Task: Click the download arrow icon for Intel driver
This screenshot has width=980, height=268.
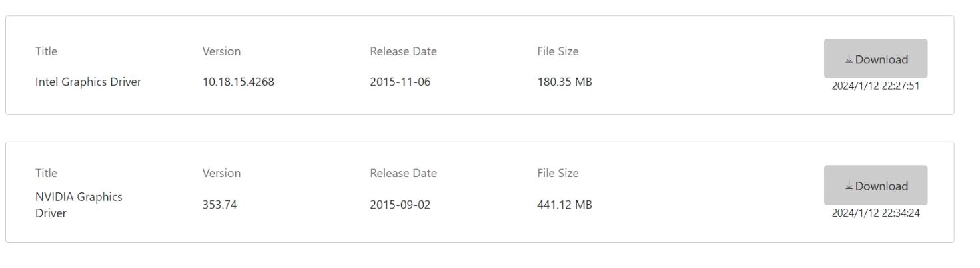Action: [849, 59]
